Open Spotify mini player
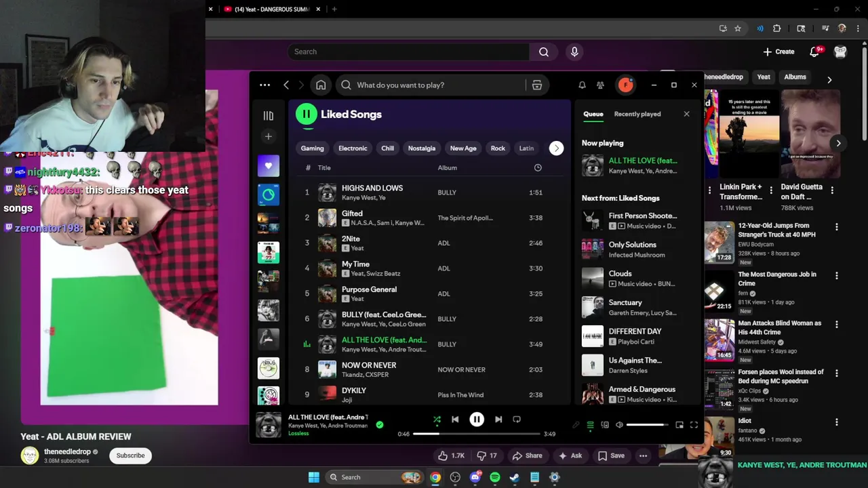868x488 pixels. click(x=679, y=425)
